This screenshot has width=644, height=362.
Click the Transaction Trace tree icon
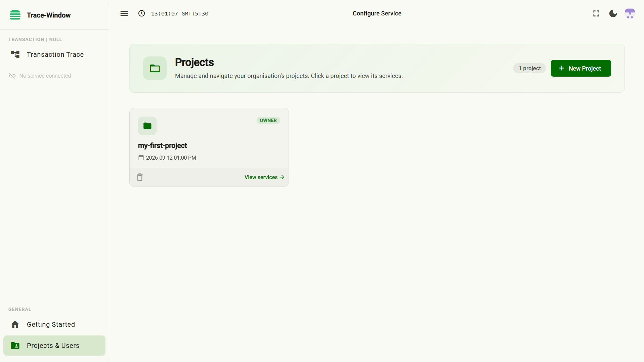pos(15,54)
